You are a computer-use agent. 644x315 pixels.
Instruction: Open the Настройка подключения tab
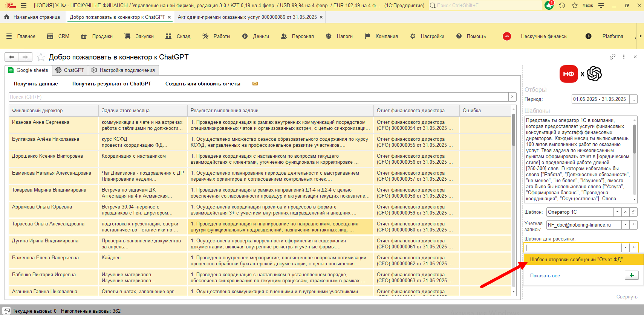[x=123, y=70]
